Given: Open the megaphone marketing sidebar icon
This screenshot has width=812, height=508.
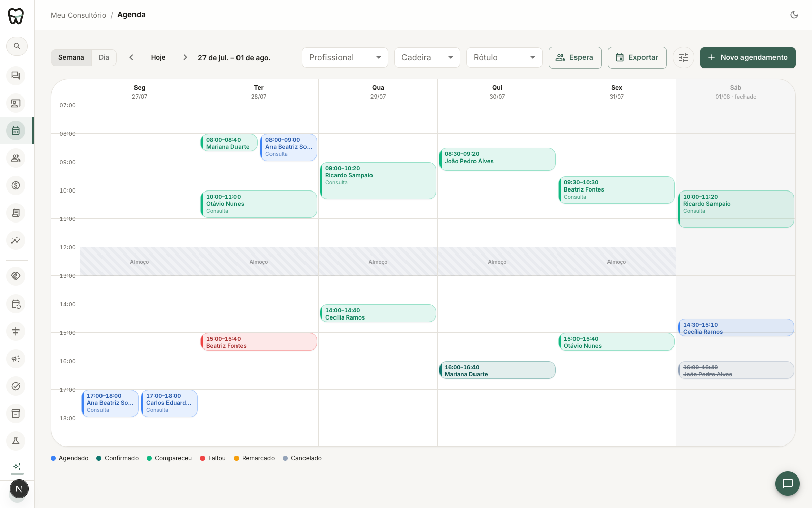Looking at the screenshot, I should point(16,359).
